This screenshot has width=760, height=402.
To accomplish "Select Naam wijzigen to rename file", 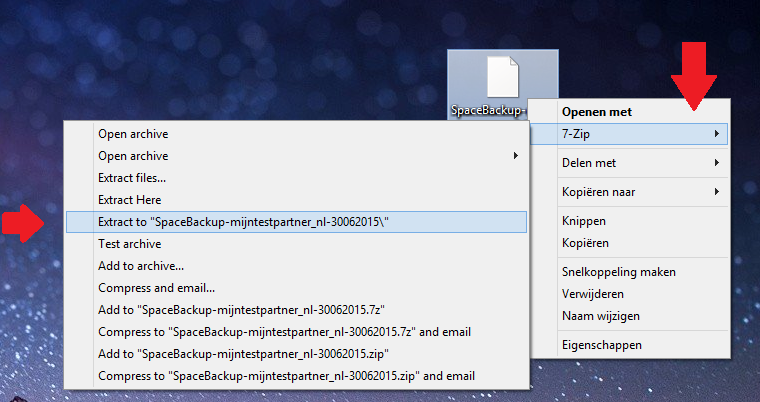I will point(629,316).
